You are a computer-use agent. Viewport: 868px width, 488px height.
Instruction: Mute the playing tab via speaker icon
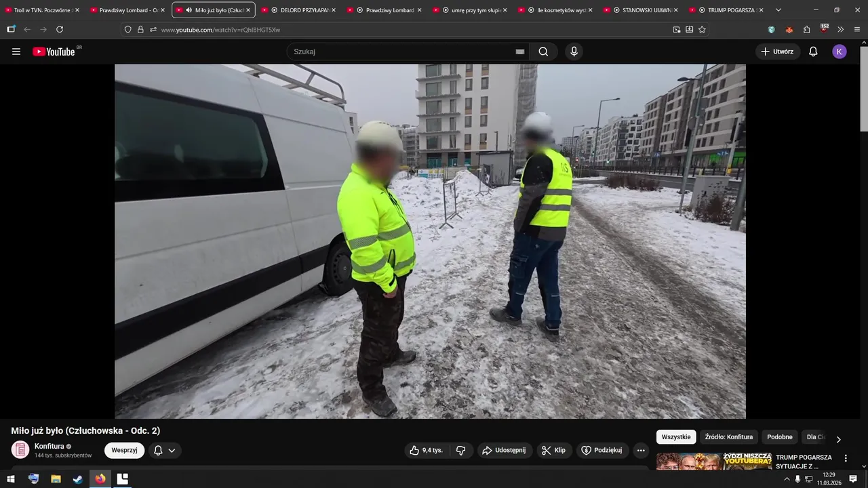(x=189, y=10)
